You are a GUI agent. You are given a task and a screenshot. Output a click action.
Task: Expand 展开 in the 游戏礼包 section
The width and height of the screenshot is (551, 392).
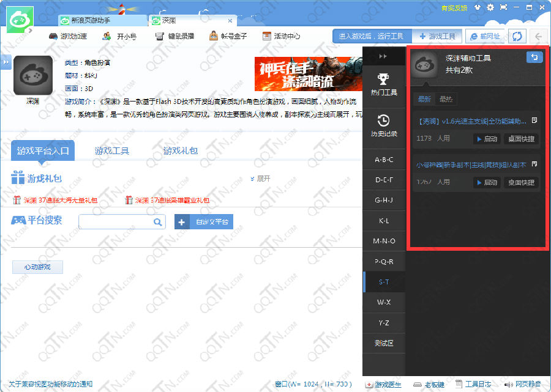click(x=260, y=179)
